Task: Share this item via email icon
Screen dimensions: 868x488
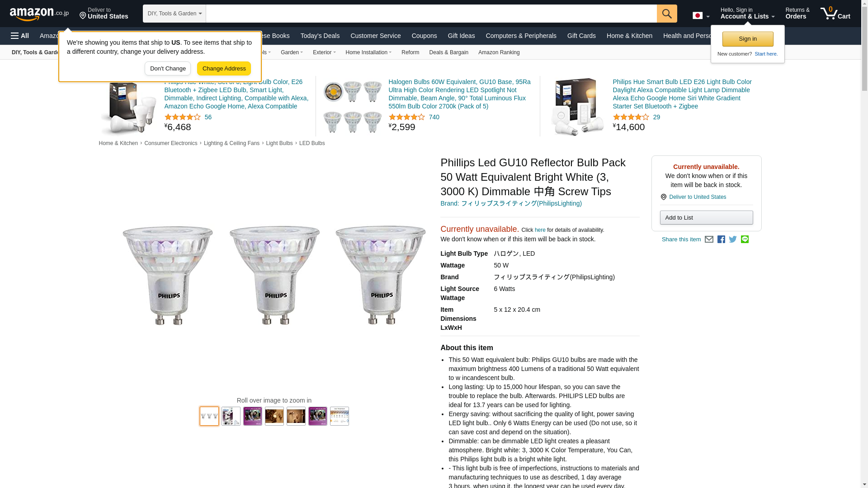Action: pos(709,239)
